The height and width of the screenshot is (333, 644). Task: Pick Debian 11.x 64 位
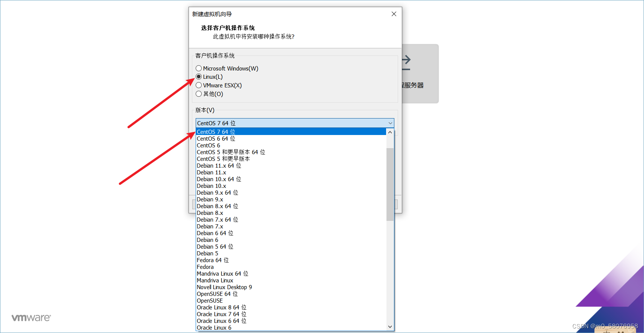point(291,165)
